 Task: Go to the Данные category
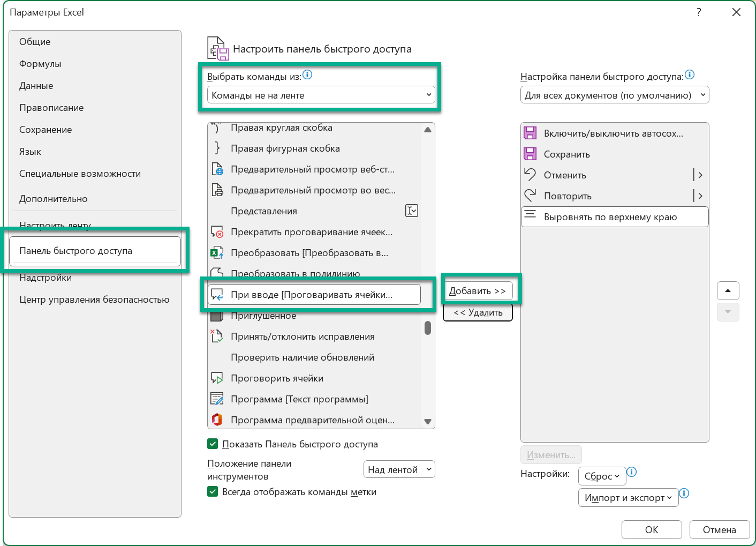(36, 86)
